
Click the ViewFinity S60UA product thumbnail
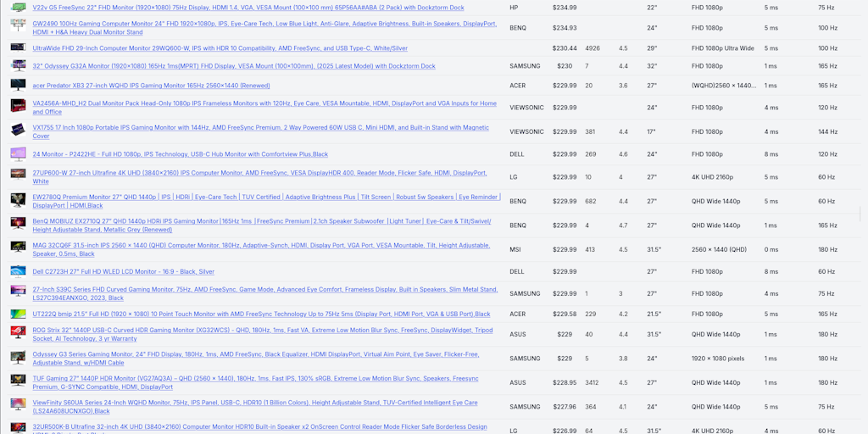point(18,406)
